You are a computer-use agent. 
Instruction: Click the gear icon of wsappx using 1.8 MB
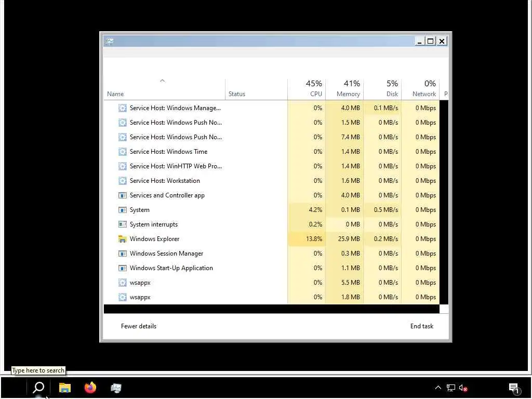(x=123, y=297)
